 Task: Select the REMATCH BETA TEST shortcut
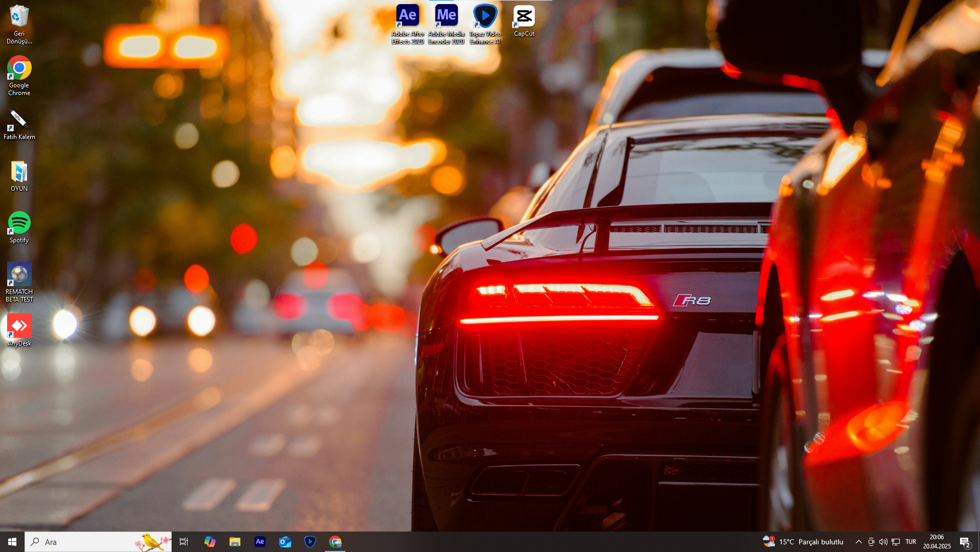19,282
